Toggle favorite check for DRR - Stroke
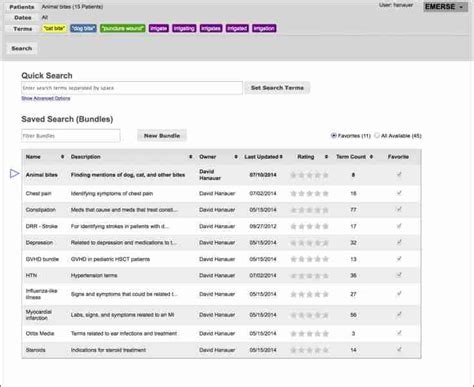This screenshot has width=474, height=387. [399, 226]
